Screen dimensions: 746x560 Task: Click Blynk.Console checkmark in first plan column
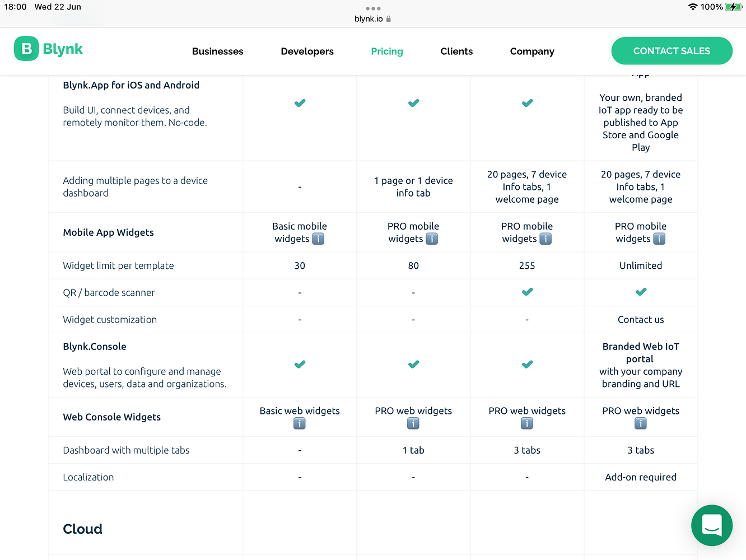coord(300,364)
